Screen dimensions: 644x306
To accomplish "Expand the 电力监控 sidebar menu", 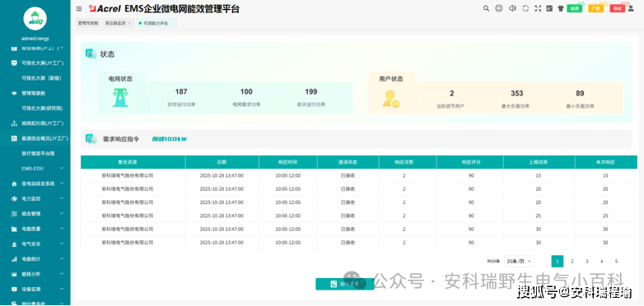I will [x=35, y=198].
